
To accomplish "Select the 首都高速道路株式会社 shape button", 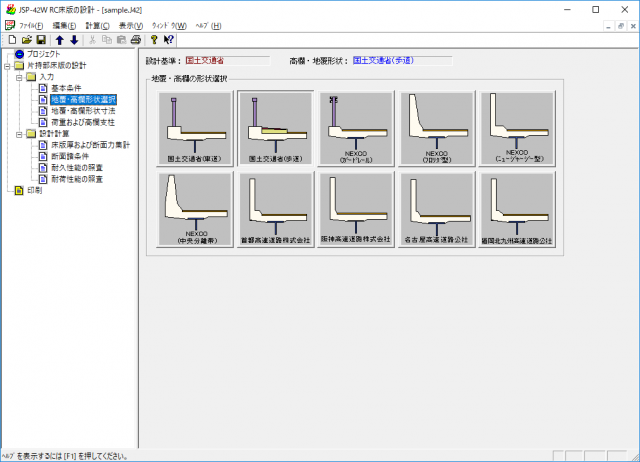I will click(274, 209).
